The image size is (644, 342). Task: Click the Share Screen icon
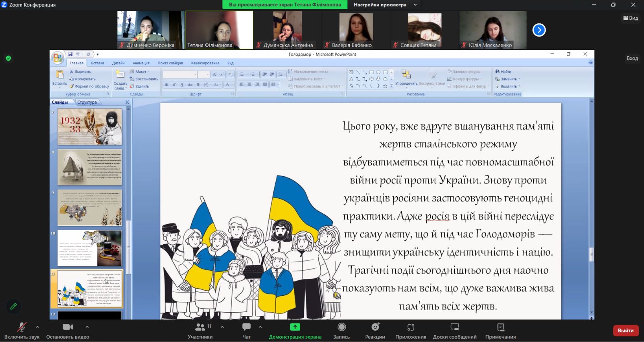[x=295, y=327]
